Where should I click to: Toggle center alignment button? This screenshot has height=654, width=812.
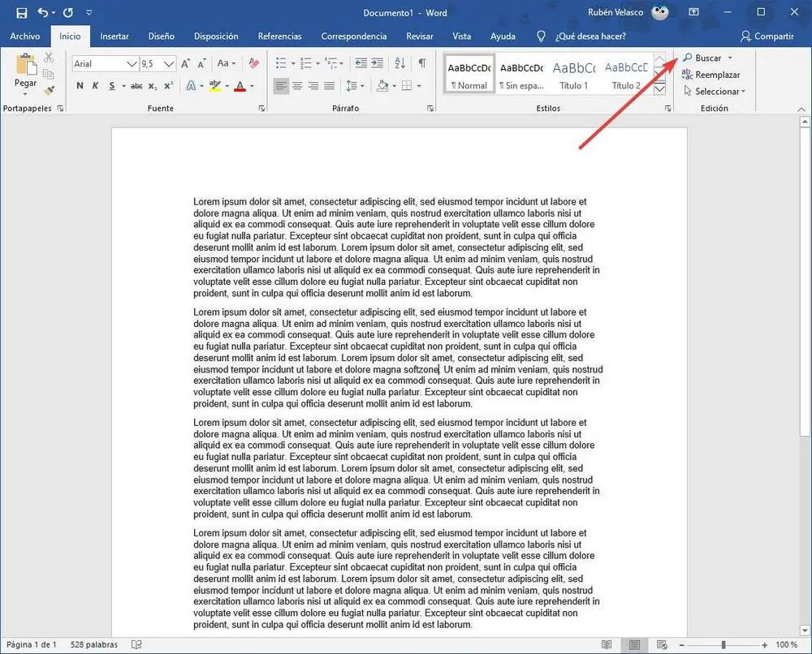point(297,86)
